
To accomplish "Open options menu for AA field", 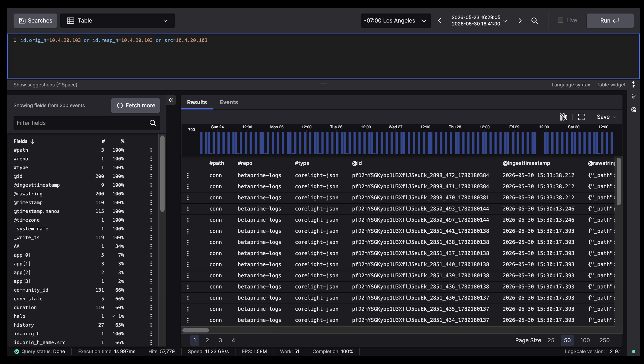I will (x=151, y=246).
